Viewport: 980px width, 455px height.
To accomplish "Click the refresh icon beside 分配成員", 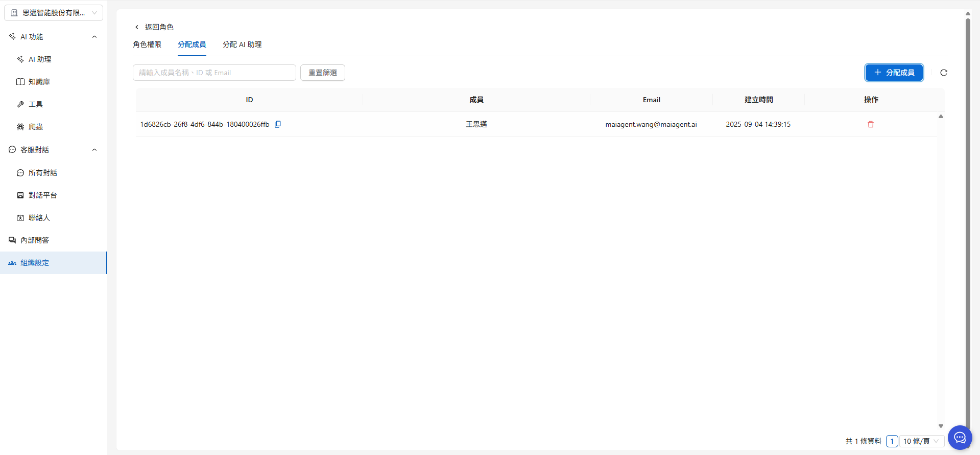I will click(944, 73).
